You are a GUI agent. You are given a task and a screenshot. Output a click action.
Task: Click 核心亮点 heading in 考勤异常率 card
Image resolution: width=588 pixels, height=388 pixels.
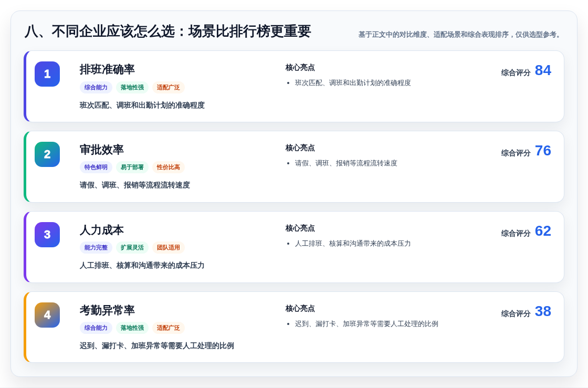pyautogui.click(x=300, y=309)
